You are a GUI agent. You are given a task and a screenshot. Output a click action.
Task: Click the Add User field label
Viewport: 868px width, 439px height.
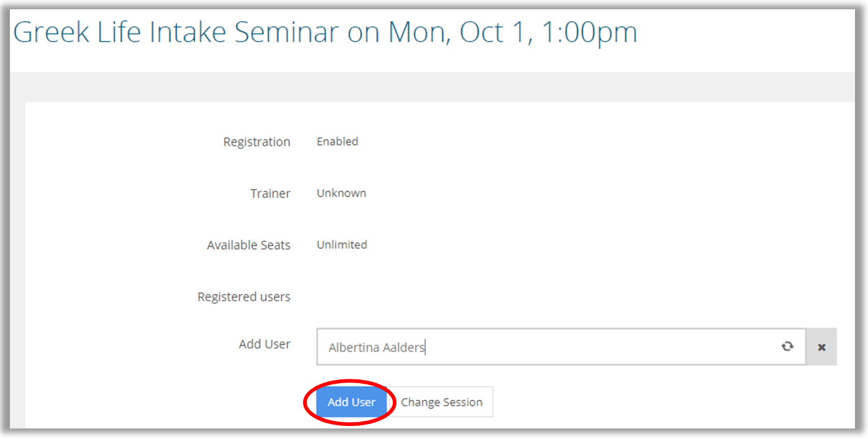coord(265,344)
